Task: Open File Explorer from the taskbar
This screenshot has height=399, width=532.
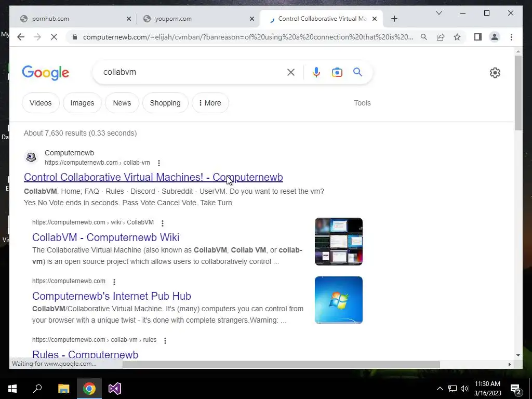Action: [x=63, y=389]
